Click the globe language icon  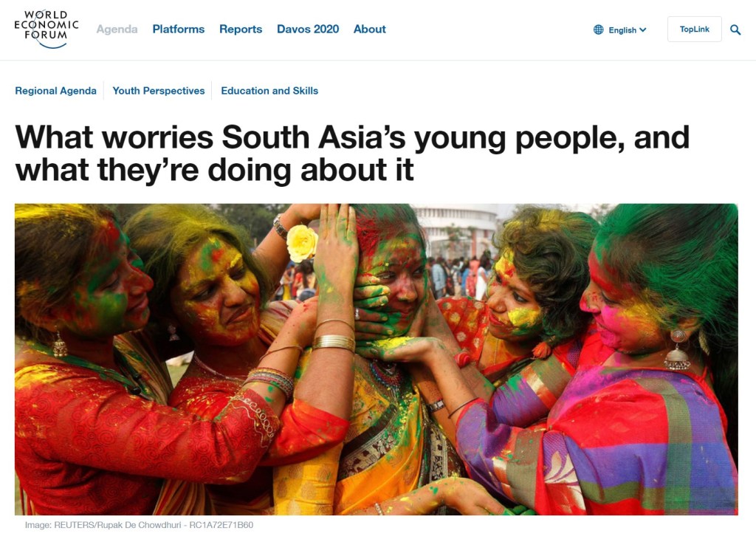[598, 30]
